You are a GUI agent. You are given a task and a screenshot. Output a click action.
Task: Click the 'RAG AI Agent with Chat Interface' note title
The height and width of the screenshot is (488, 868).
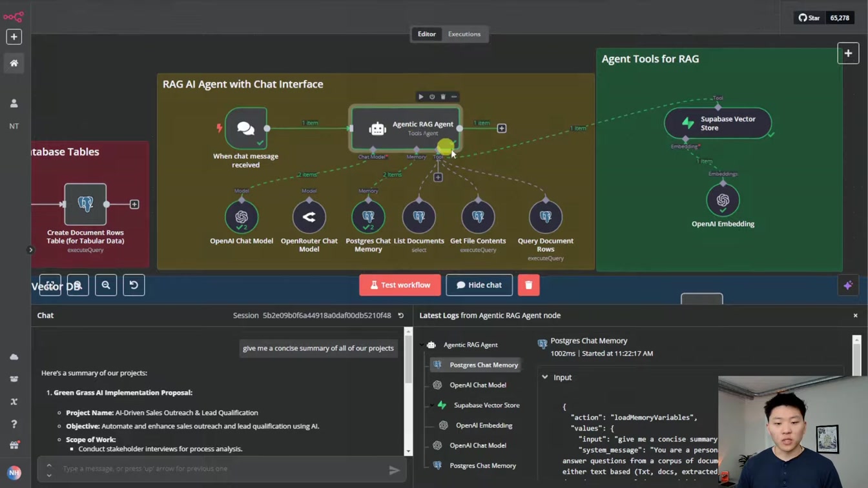pos(243,85)
